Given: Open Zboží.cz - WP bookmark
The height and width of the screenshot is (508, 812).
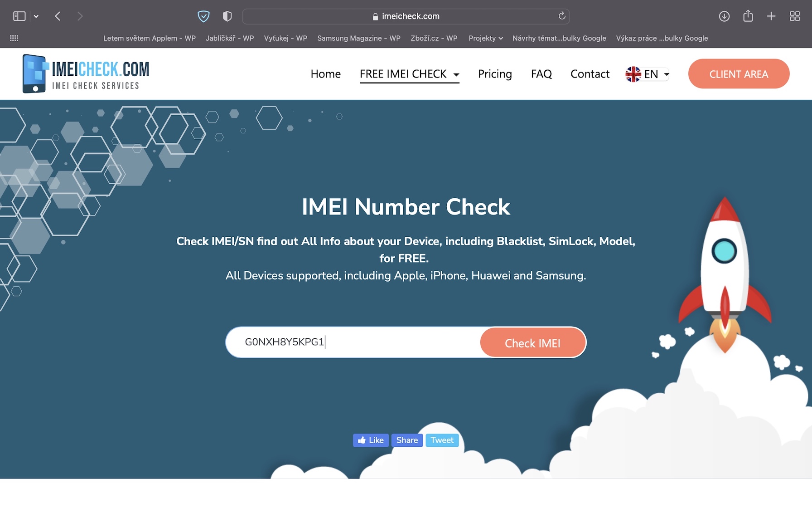Looking at the screenshot, I should pos(434,38).
